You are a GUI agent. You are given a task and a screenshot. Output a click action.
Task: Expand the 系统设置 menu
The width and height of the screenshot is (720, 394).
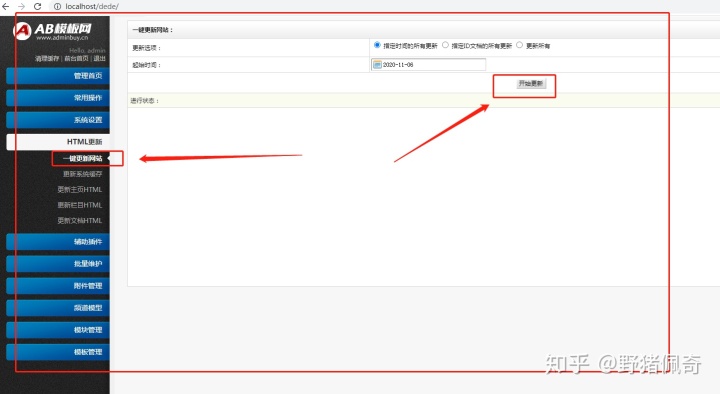click(58, 120)
